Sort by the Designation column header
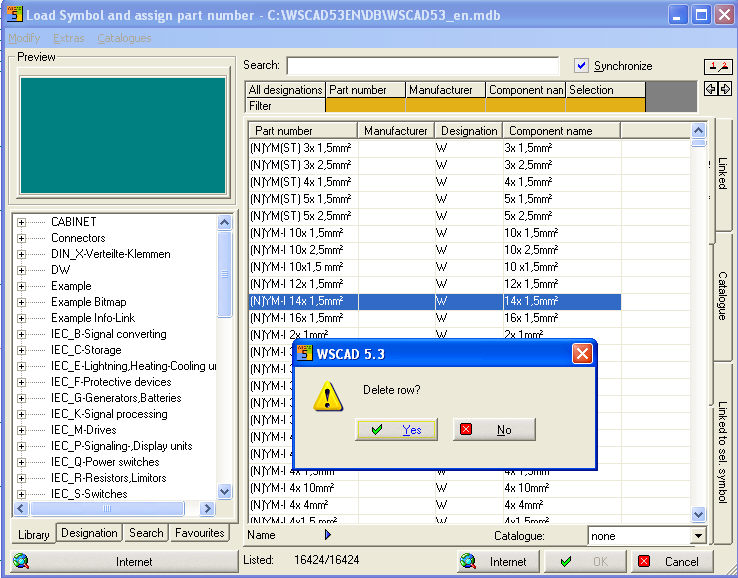This screenshot has width=738, height=578. (x=469, y=131)
